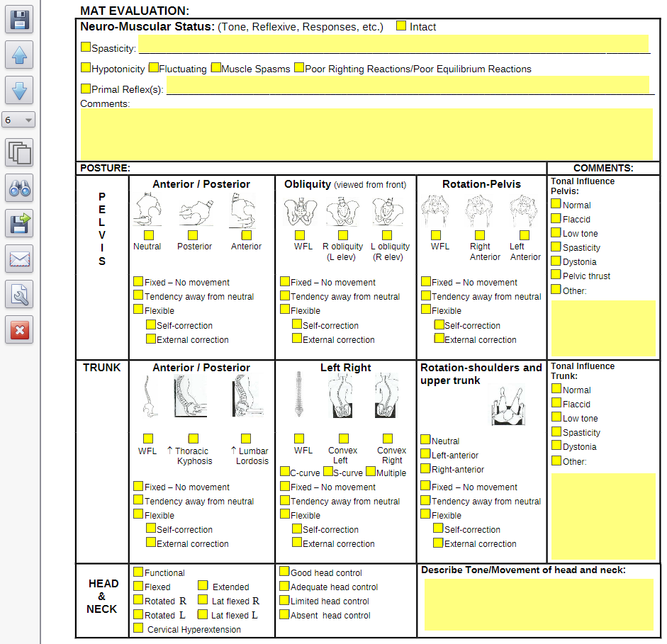Image resolution: width=667 pixels, height=644 pixels.
Task: Click the Save floppy disk icon
Action: coord(19,19)
